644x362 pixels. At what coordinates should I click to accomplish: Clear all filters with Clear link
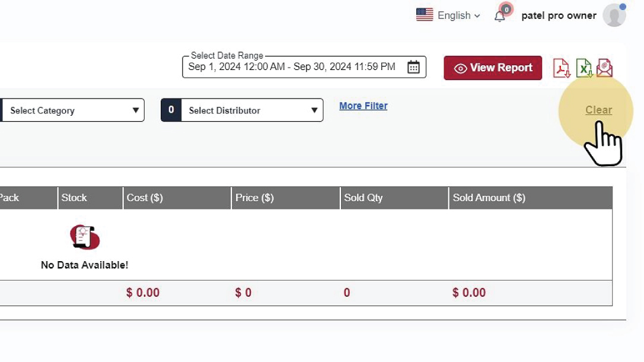598,110
